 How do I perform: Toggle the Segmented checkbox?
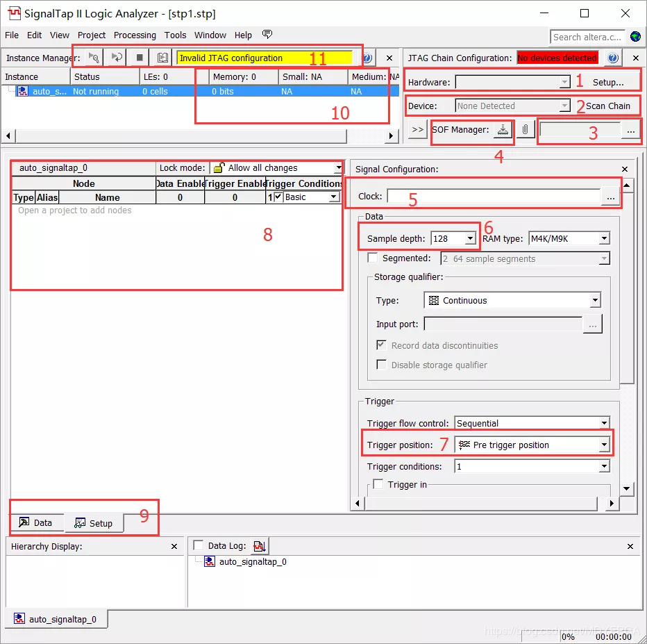pyautogui.click(x=373, y=258)
